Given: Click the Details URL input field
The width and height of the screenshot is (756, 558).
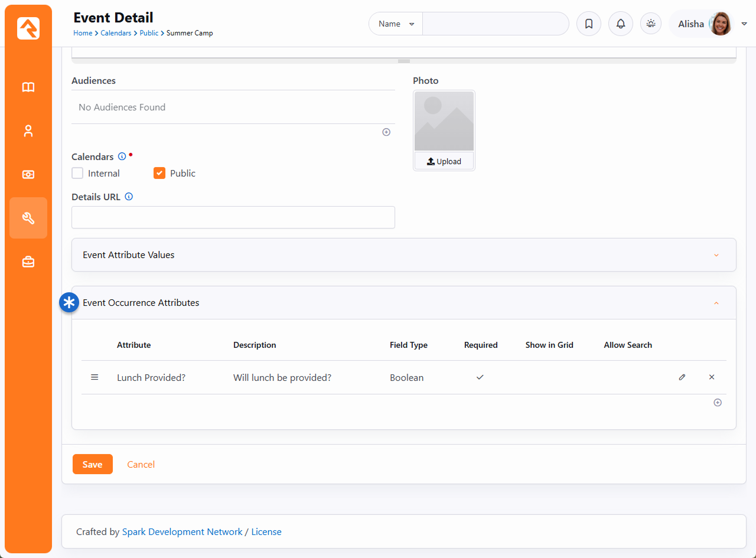Looking at the screenshot, I should (233, 217).
